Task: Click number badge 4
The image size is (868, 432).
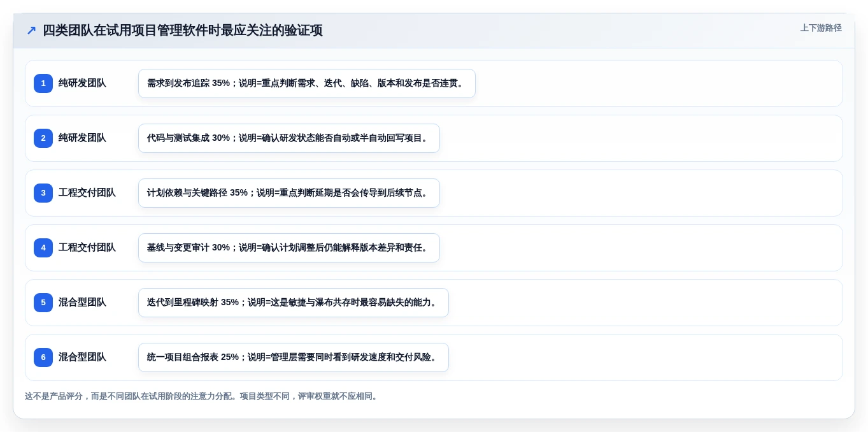Action: 43,248
